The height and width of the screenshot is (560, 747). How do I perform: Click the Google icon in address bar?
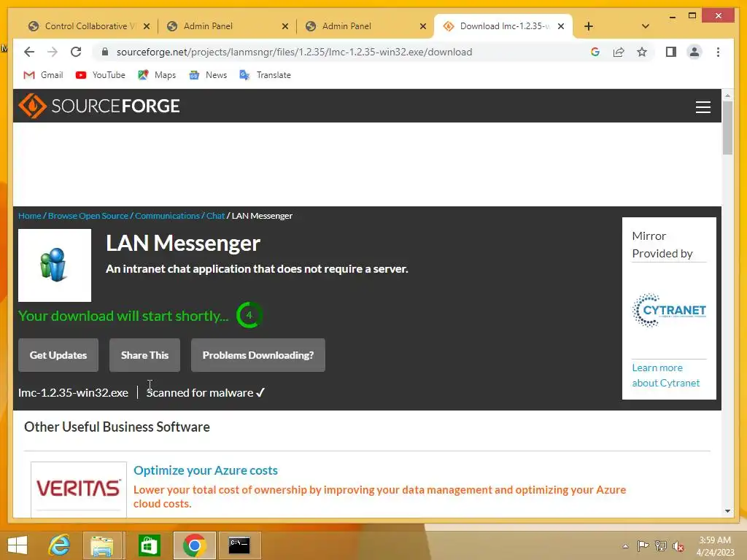pyautogui.click(x=595, y=52)
